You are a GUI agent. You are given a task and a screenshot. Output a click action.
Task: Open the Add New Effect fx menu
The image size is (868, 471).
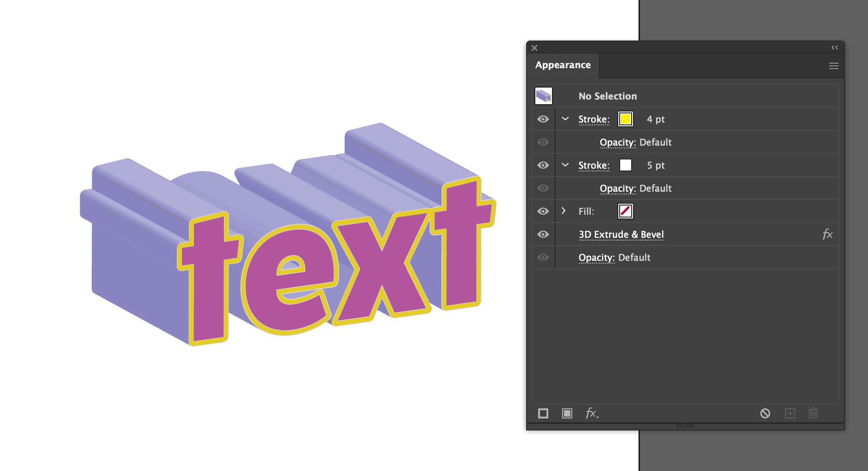(x=591, y=413)
